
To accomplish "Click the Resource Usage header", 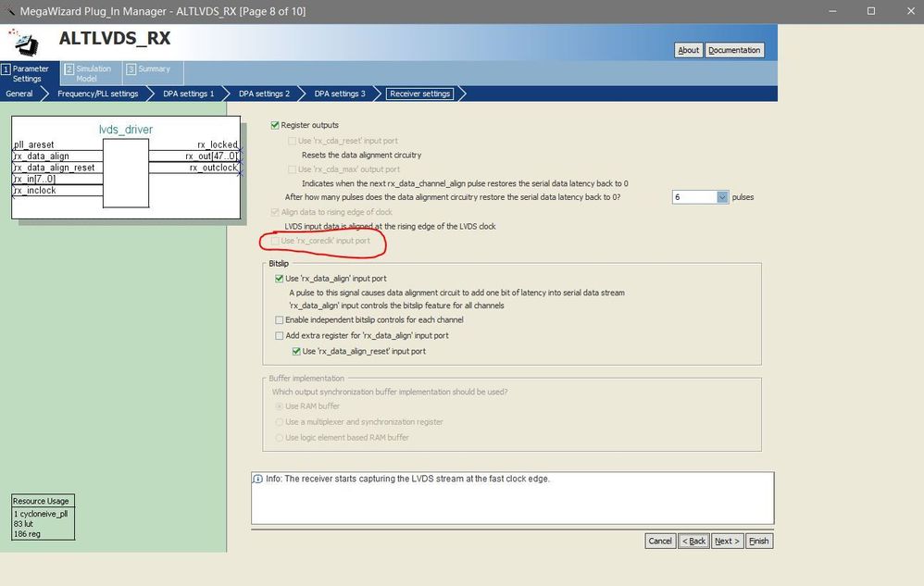I will (x=43, y=501).
